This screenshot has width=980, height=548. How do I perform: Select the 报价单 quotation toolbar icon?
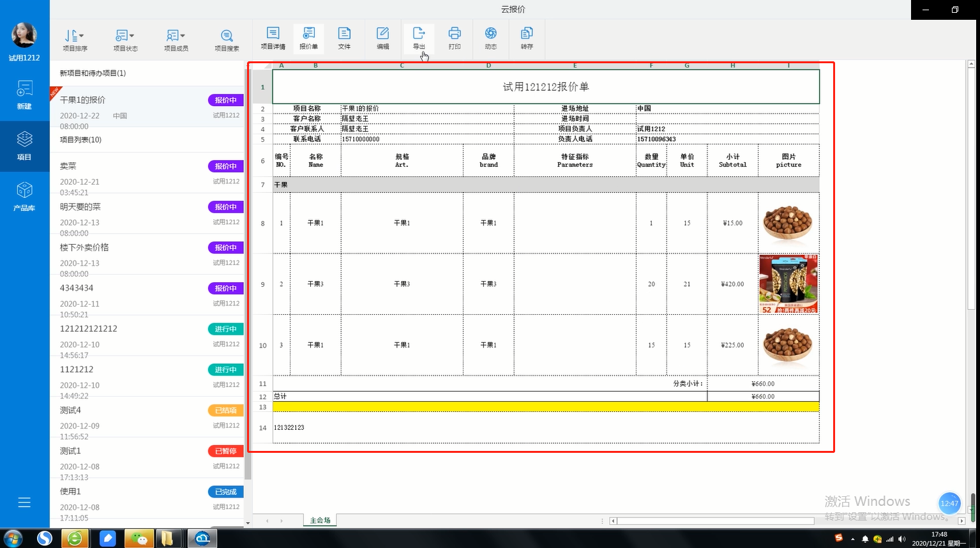coord(308,38)
